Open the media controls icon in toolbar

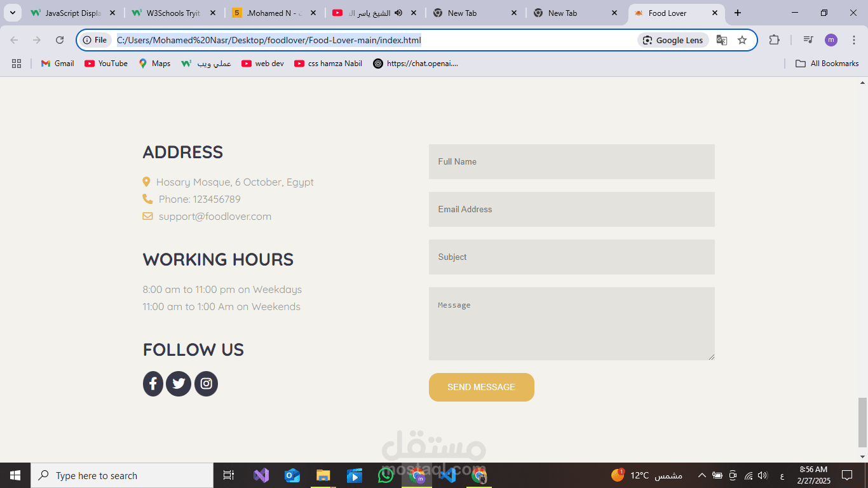click(808, 40)
